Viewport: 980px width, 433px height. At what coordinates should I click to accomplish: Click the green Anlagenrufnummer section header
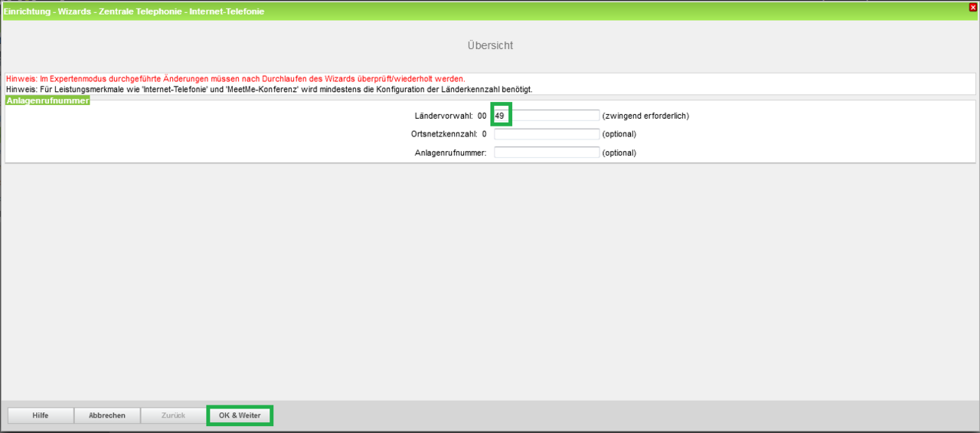pos(47,100)
